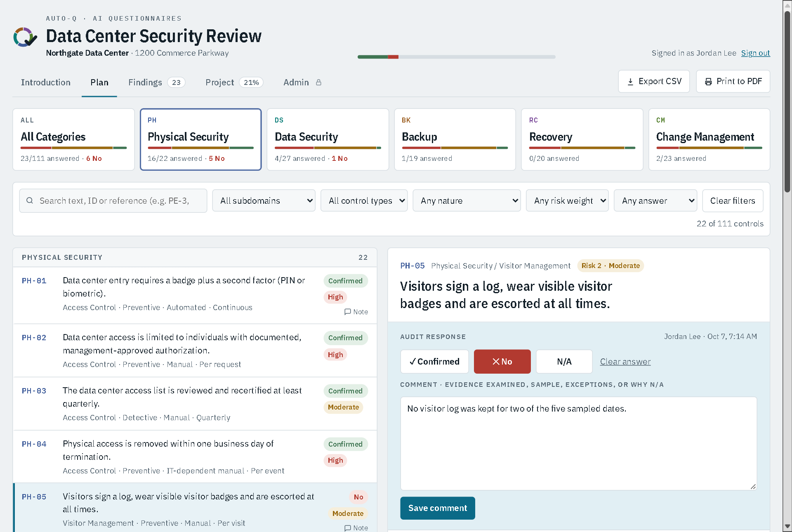Screen dimensions: 792x532
Task: Focus the search text, ID or reference field
Action: [x=113, y=200]
